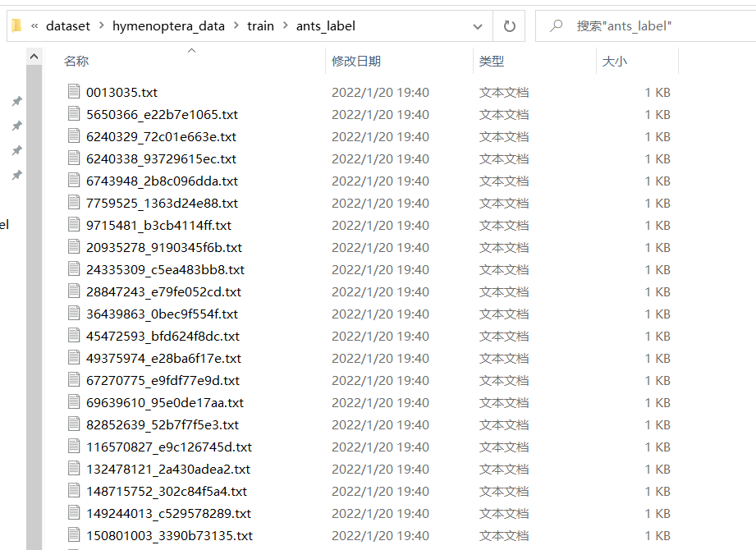
Task: Open chevron dropdown after train
Action: (286, 25)
